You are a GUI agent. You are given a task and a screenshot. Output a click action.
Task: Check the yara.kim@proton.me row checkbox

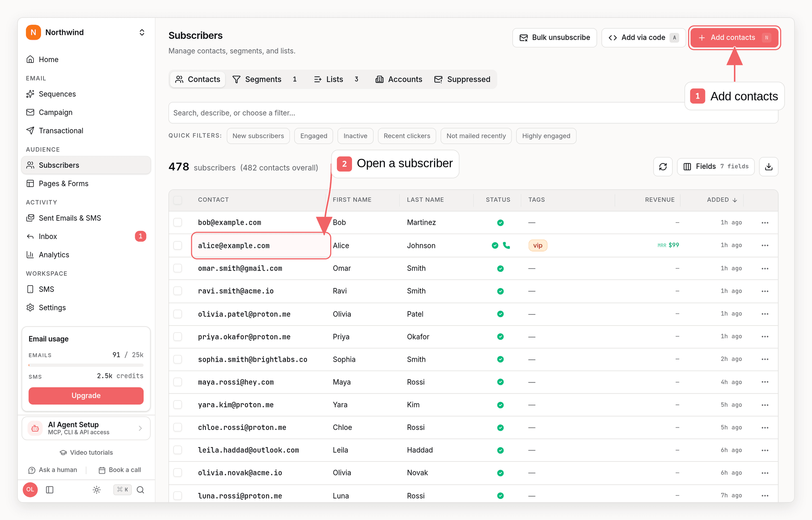[x=178, y=405]
